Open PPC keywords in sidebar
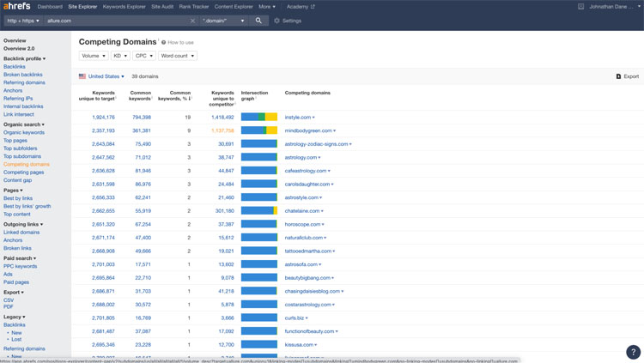The height and width of the screenshot is (363, 644). click(20, 266)
